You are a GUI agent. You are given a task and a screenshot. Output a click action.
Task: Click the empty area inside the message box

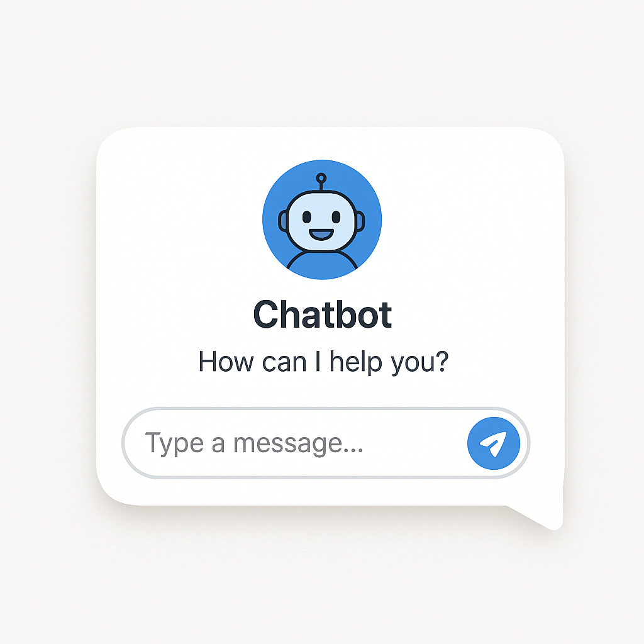(x=415, y=443)
